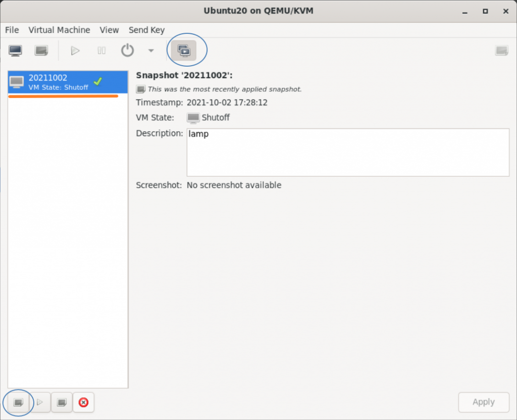Select snapshot 20211002 in the list
This screenshot has height=420, width=517.
68,82
